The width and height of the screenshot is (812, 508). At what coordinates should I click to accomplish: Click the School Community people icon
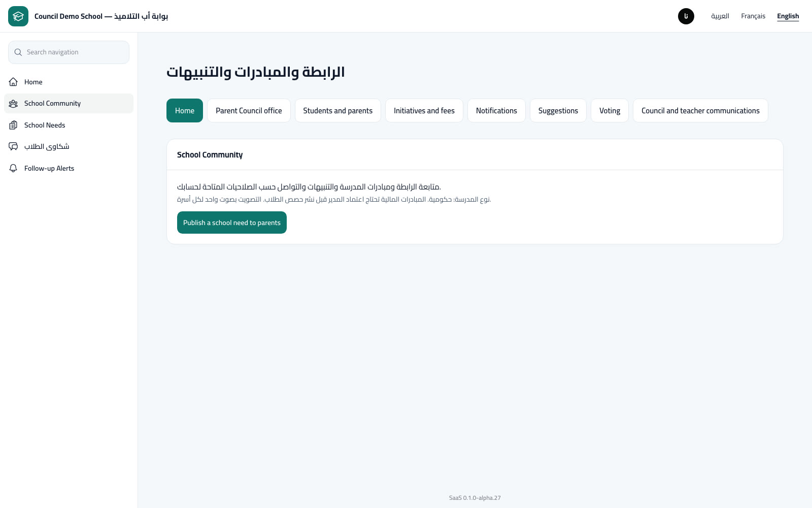13,103
